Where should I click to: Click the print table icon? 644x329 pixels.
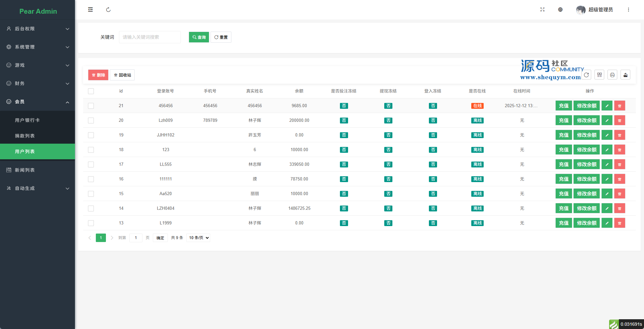612,75
